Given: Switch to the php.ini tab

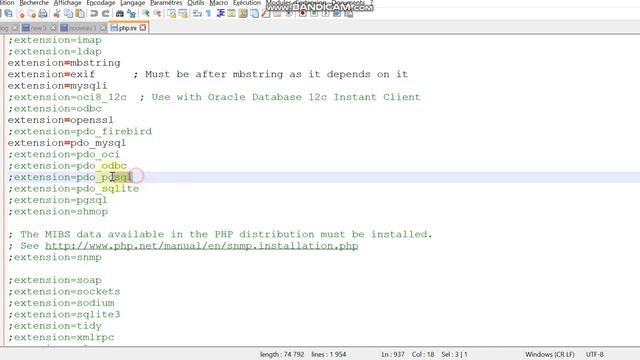Looking at the screenshot, I should [x=128, y=28].
